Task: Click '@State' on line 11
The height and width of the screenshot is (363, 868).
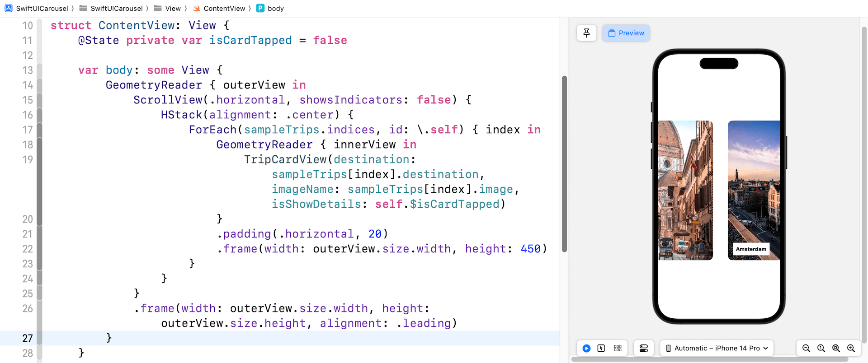Action: tap(99, 40)
